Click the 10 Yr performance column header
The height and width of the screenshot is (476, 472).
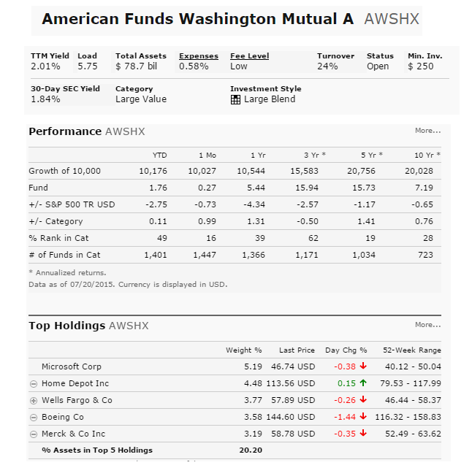pyautogui.click(x=427, y=155)
